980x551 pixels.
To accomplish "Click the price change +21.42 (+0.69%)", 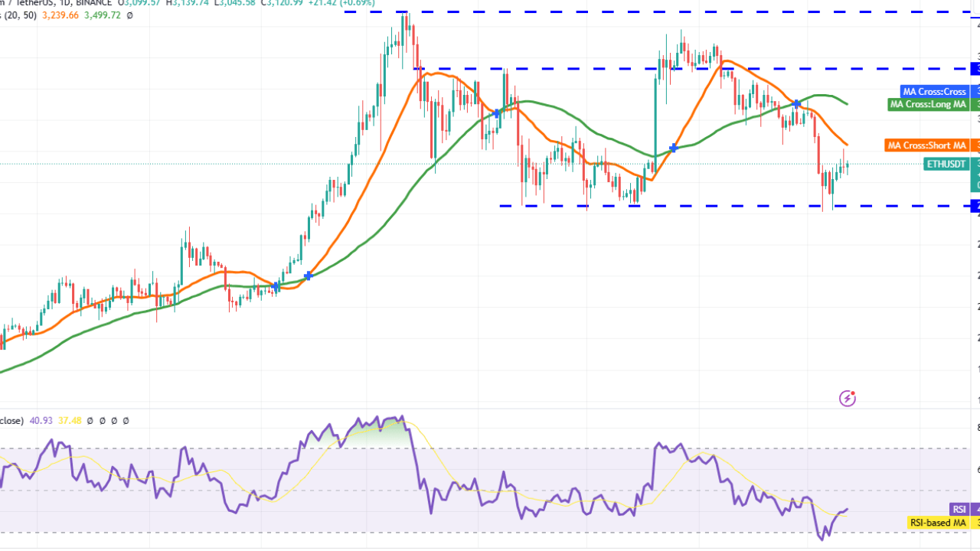I will click(x=340, y=3).
